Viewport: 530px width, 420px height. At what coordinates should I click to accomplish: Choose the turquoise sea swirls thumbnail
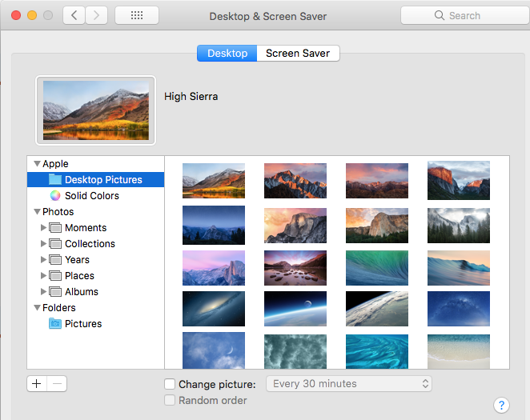[x=377, y=351]
